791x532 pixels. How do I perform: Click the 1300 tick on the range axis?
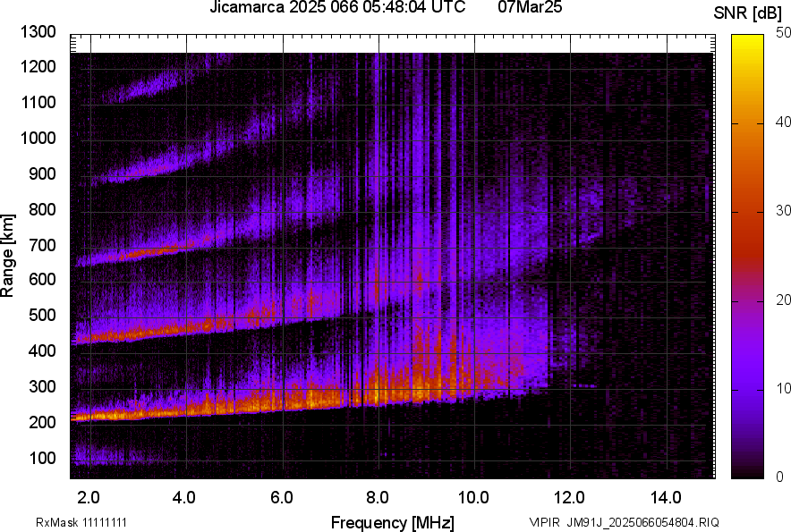pos(38,32)
